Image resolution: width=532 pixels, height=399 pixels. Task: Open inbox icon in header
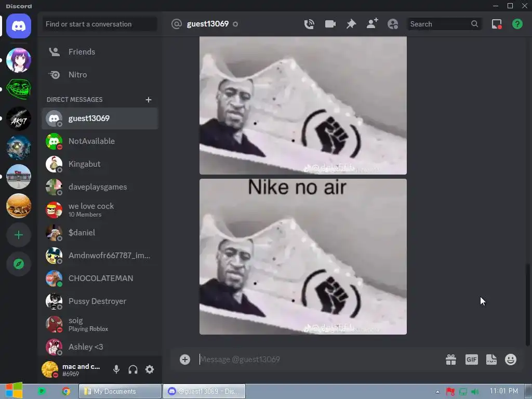(497, 24)
